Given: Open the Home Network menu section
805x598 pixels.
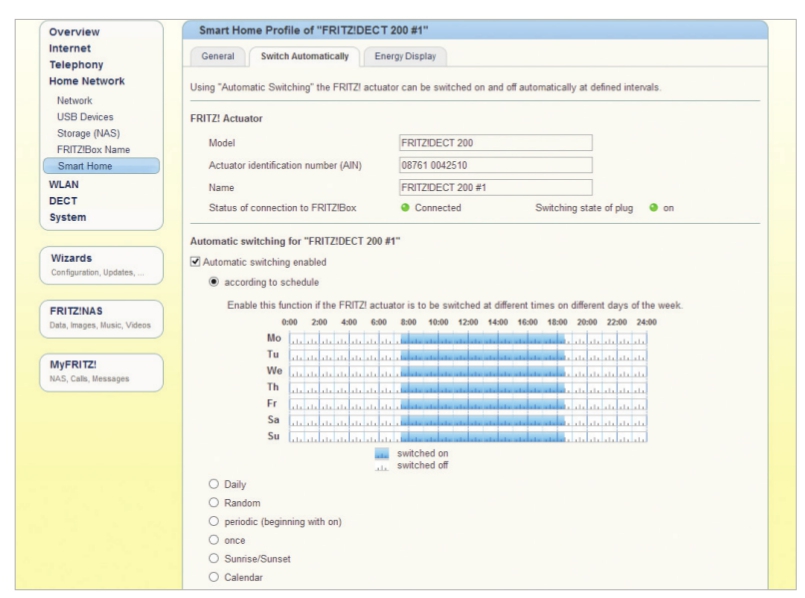Looking at the screenshot, I should 87,81.
